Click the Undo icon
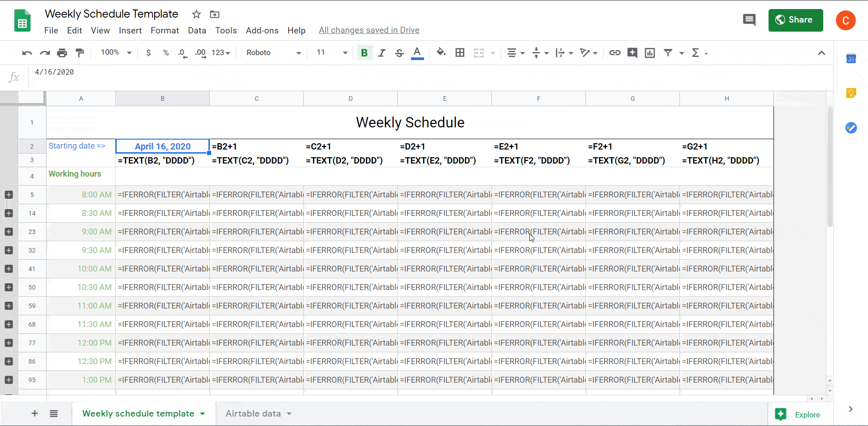 (x=27, y=53)
